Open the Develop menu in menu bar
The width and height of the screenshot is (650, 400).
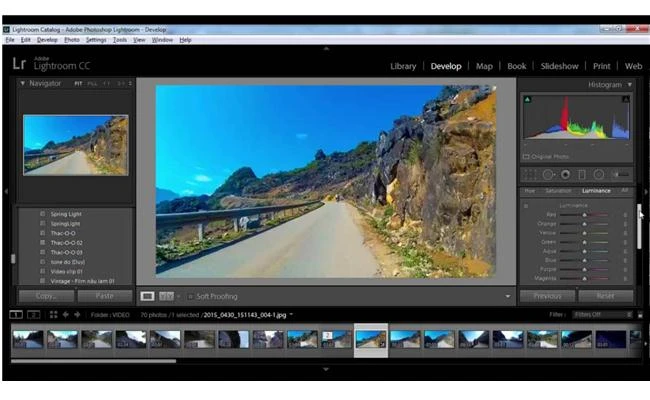coord(47,40)
